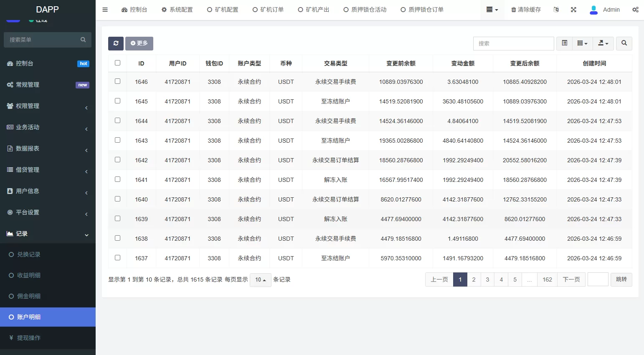This screenshot has height=355, width=644.
Task: Go to page 162 in pagination
Action: coord(547,279)
